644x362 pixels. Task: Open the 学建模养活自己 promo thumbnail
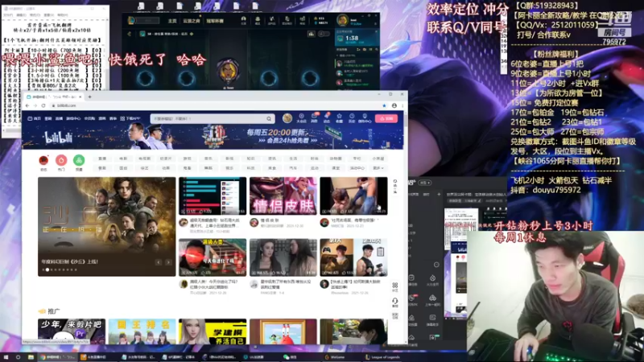point(213,331)
